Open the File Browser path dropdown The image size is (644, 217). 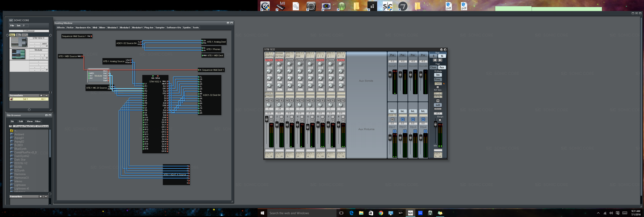point(10,126)
